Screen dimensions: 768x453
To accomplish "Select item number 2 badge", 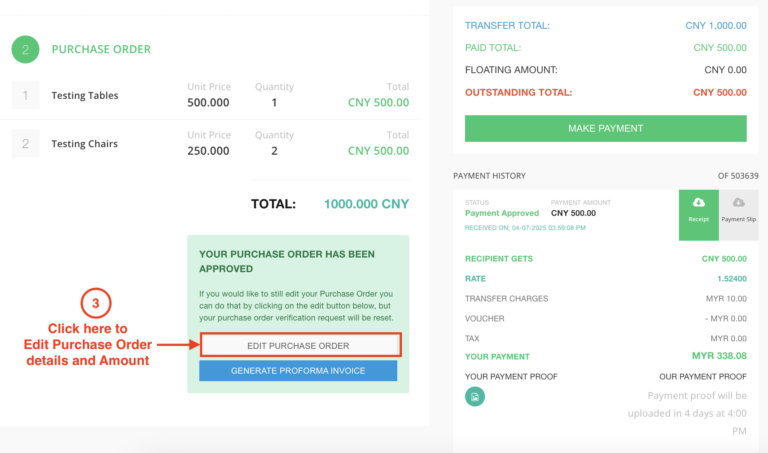I will point(26,144).
